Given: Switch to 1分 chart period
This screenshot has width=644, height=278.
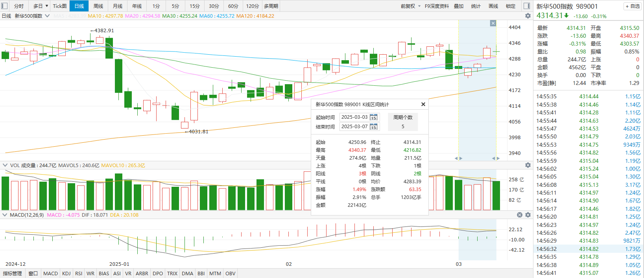Looking at the screenshot, I should [x=156, y=6].
